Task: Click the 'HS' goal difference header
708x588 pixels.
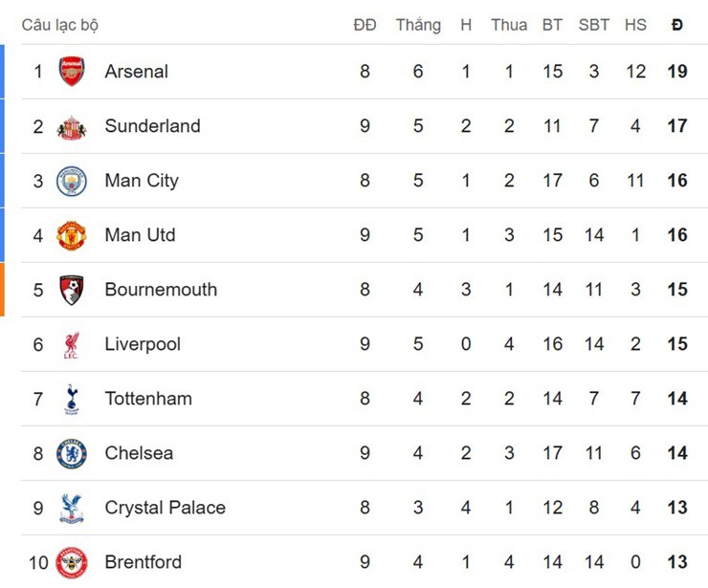Action: coord(635,25)
